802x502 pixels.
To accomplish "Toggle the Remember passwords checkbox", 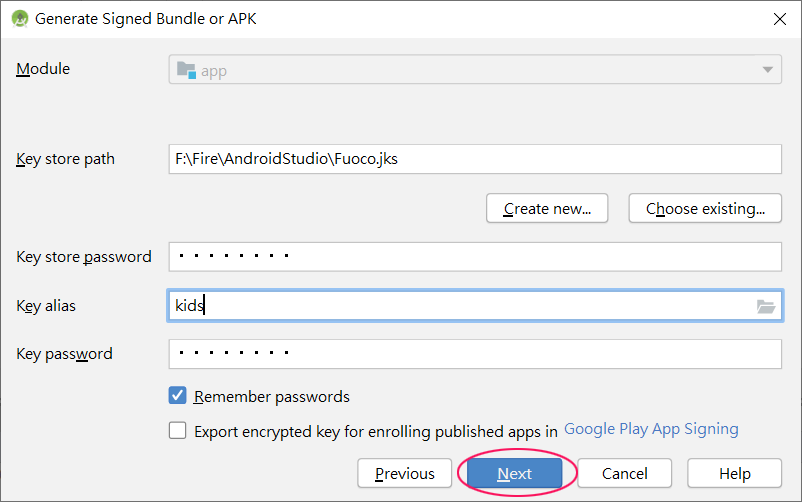I will coord(177,396).
